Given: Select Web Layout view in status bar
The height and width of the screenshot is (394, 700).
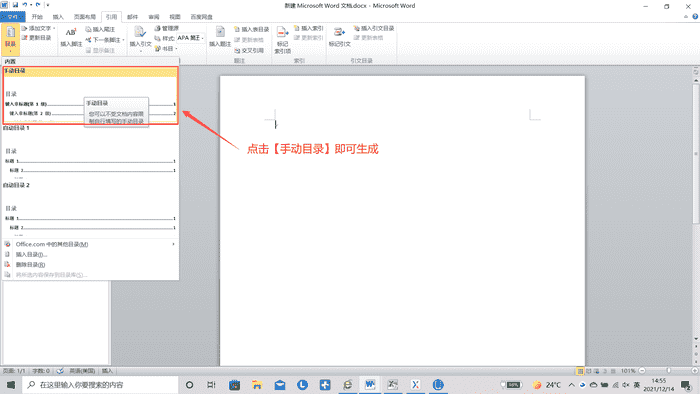Looking at the screenshot, I should click(x=596, y=371).
